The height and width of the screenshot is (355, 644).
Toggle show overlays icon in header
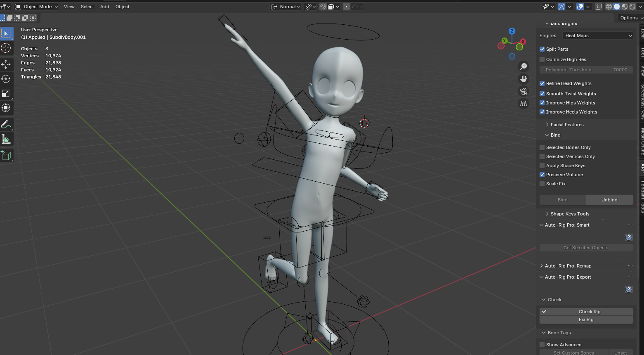pos(580,7)
